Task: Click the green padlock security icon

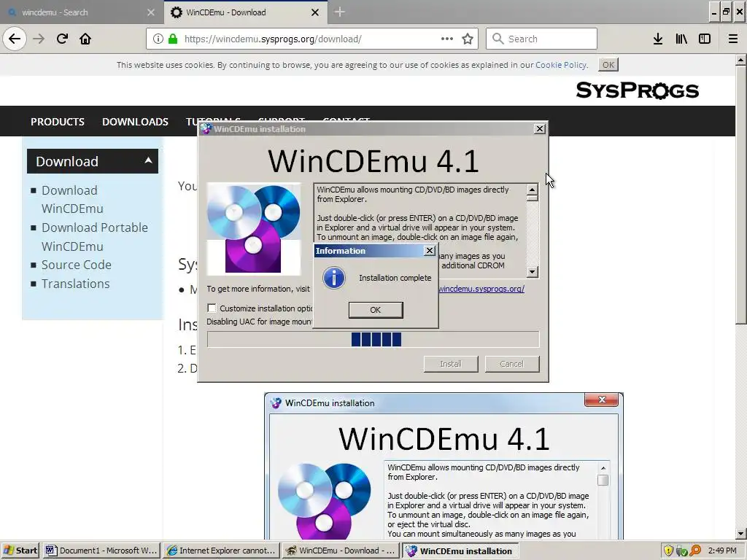Action: click(173, 39)
